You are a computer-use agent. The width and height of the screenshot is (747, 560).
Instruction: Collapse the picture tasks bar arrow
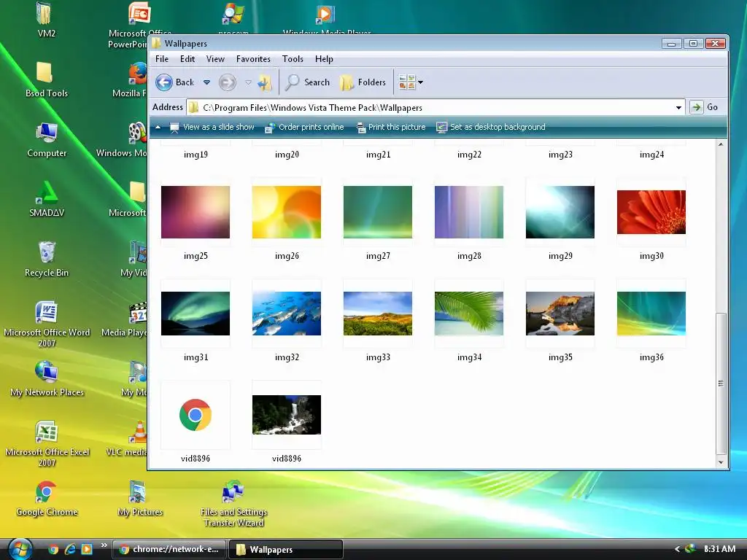158,127
